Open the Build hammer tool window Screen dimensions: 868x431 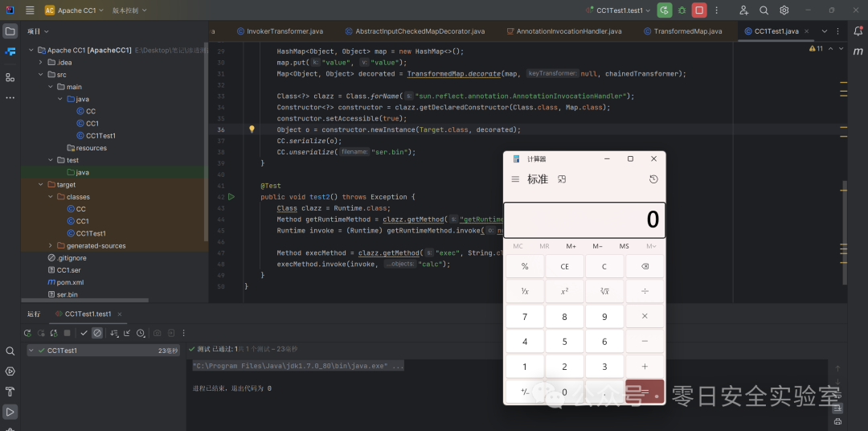pos(10,392)
